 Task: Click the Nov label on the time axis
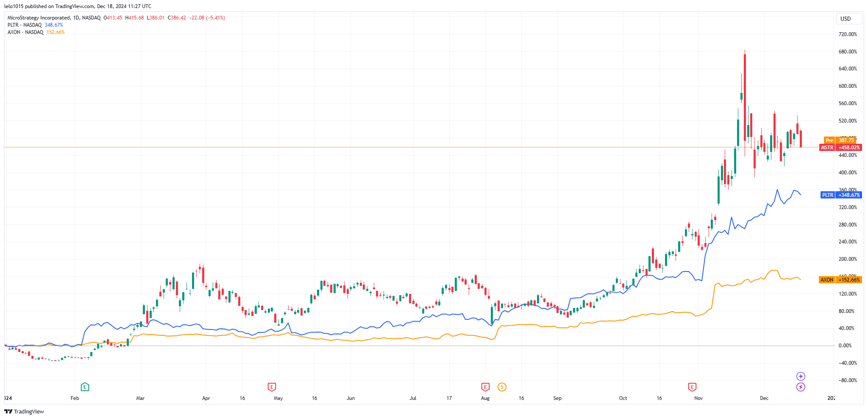pyautogui.click(x=698, y=398)
